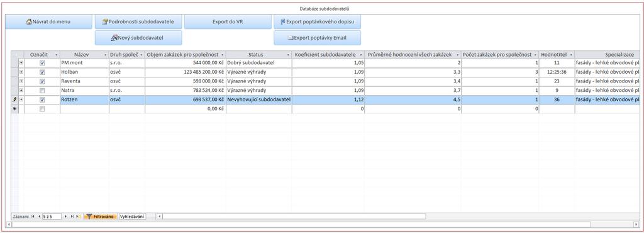644x233 pixels.
Task: Check the Označit checkbox for Natra
Action: [x=42, y=91]
